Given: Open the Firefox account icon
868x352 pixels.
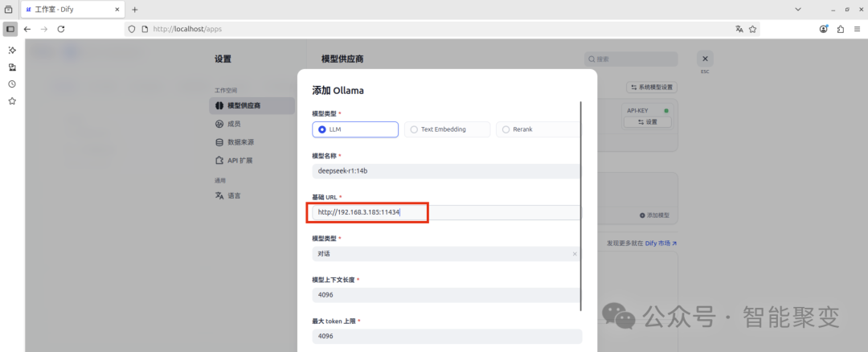Looking at the screenshot, I should (824, 29).
